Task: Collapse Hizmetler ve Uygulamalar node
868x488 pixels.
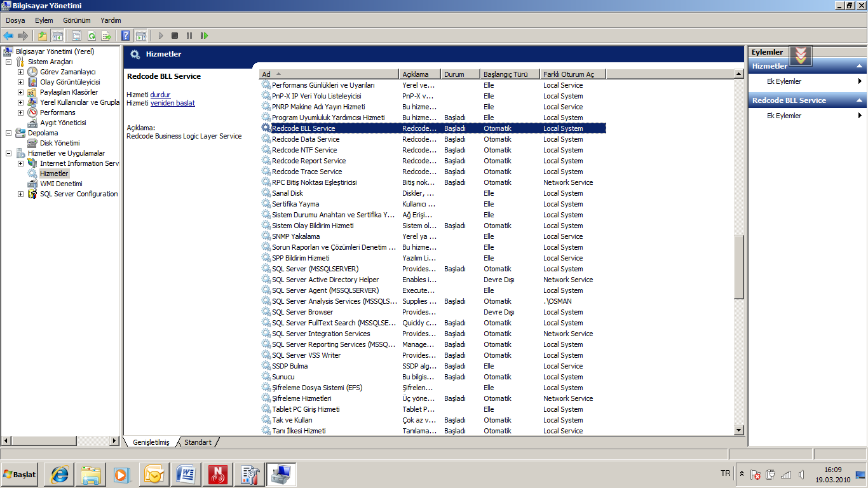Action: pos(8,153)
